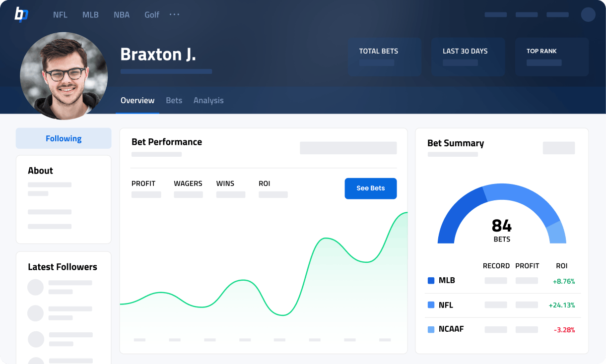Viewport: 606px width, 364px height.
Task: Click the user avatar circle in header
Action: tap(588, 14)
